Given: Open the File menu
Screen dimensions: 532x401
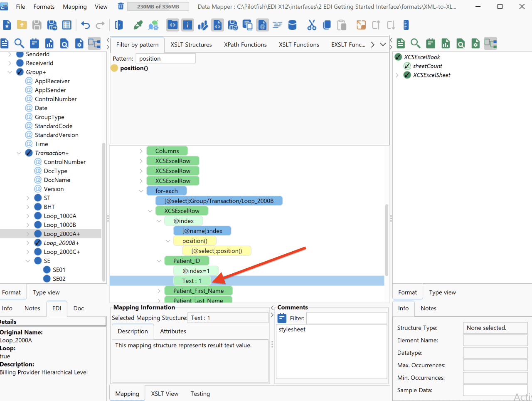Looking at the screenshot, I should (x=20, y=7).
